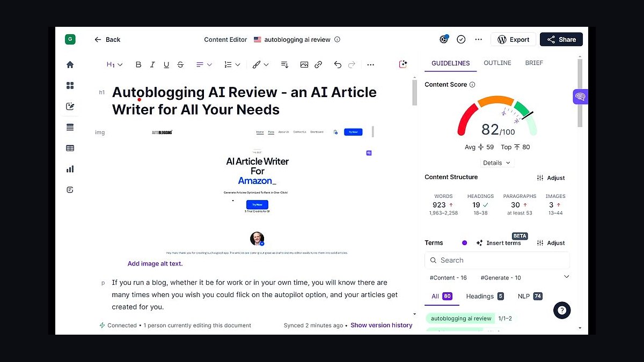Open the Home page from the sidebar
Viewport: 644px width, 362px height.
click(x=70, y=64)
